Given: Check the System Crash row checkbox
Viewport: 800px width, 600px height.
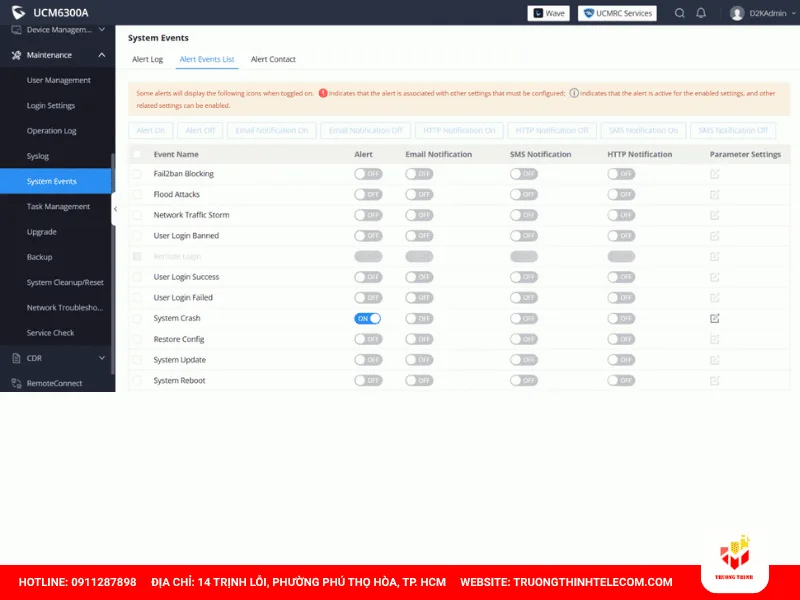Looking at the screenshot, I should point(137,318).
